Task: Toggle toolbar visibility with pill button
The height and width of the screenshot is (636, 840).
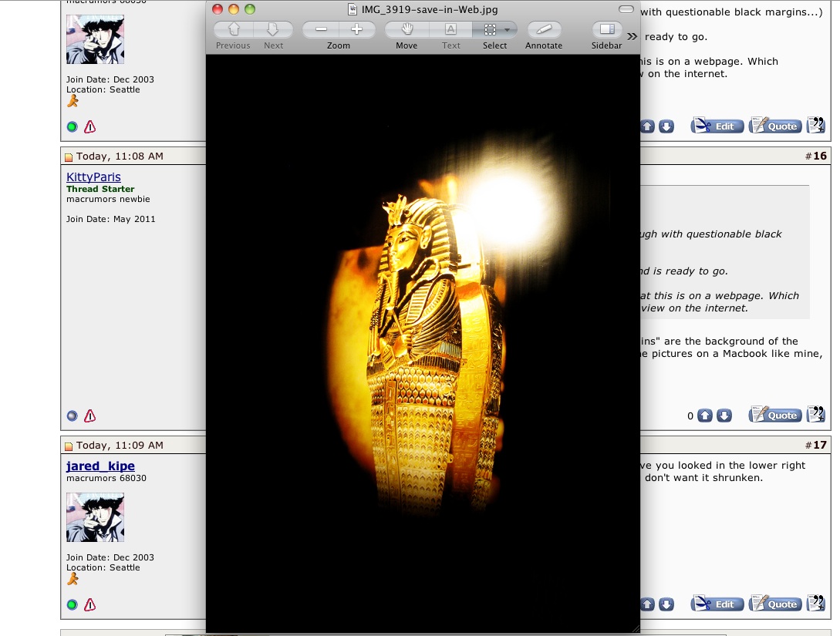Action: tap(626, 9)
